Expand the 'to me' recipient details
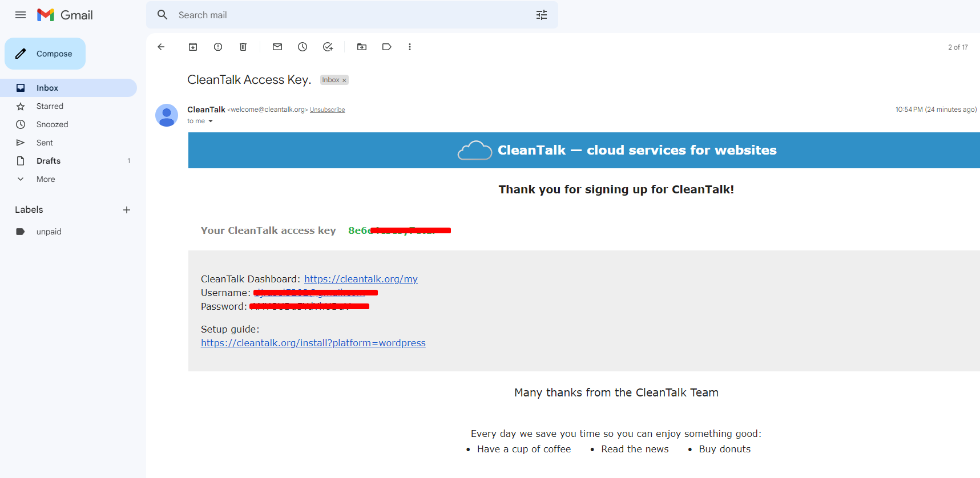The width and height of the screenshot is (980, 478). (x=211, y=121)
